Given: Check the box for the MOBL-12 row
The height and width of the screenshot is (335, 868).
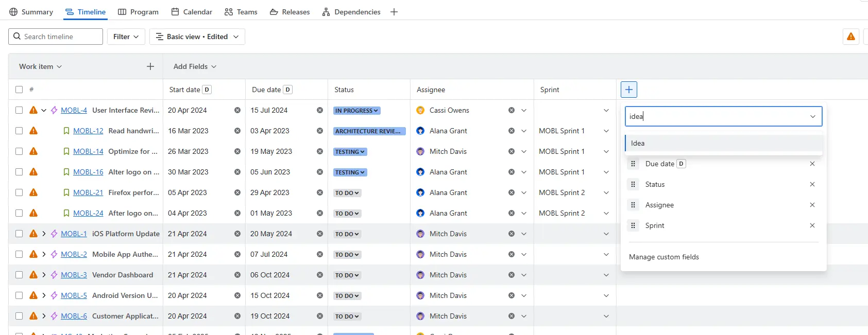Looking at the screenshot, I should click(x=19, y=131).
